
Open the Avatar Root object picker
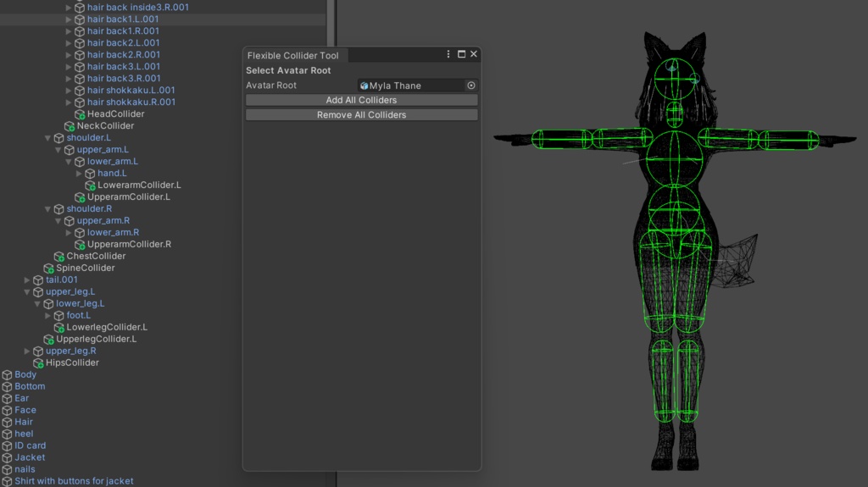point(471,86)
